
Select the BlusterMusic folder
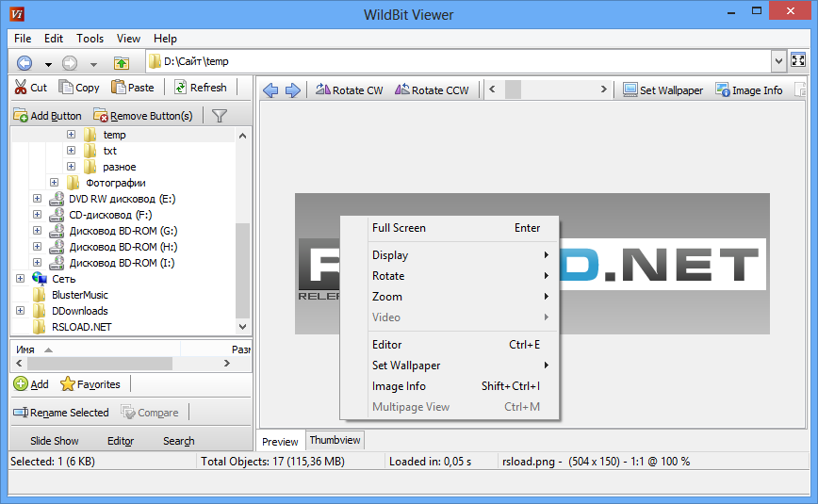[x=80, y=295]
